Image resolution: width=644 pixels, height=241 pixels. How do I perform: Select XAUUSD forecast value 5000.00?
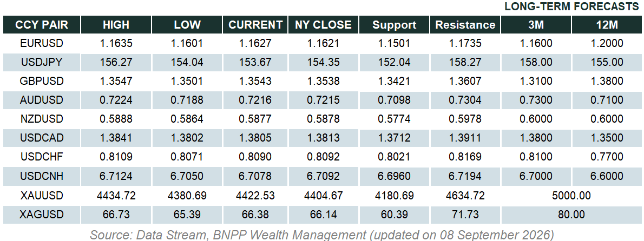(571, 195)
